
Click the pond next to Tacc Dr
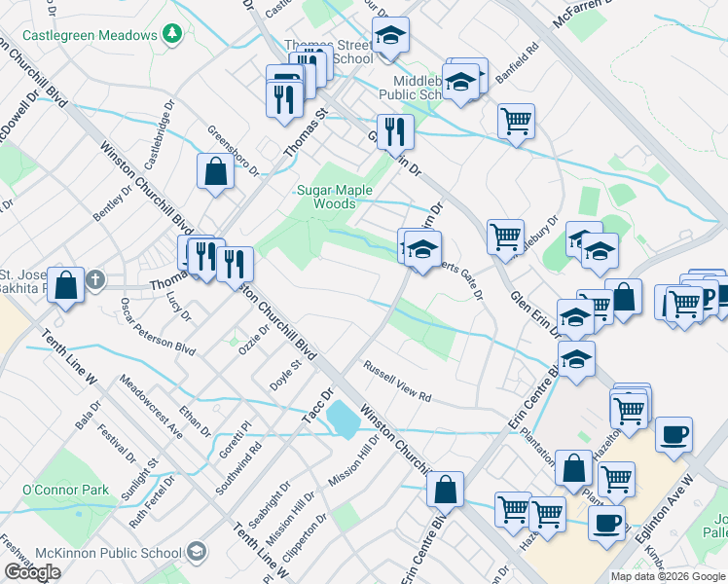click(x=344, y=420)
